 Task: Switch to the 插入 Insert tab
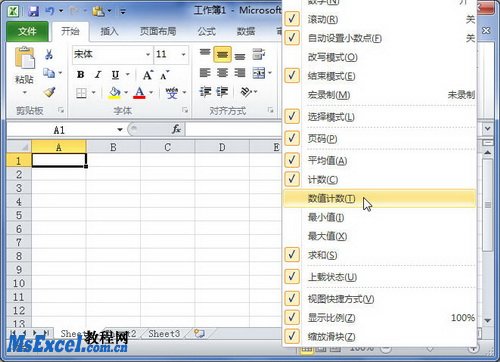[x=110, y=32]
